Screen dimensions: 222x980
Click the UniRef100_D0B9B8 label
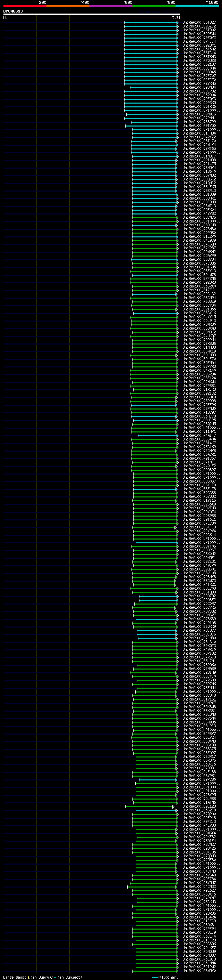click(199, 516)
